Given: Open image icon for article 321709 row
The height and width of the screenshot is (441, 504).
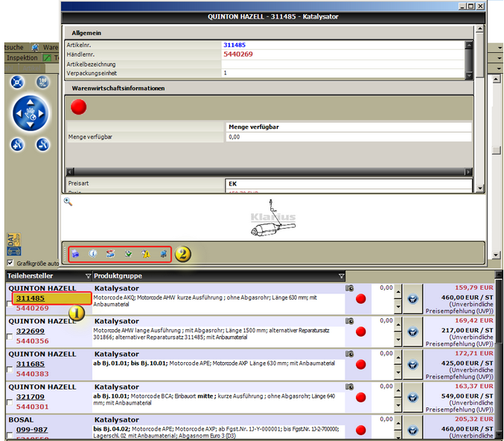Looking at the screenshot, I should 350,387.
